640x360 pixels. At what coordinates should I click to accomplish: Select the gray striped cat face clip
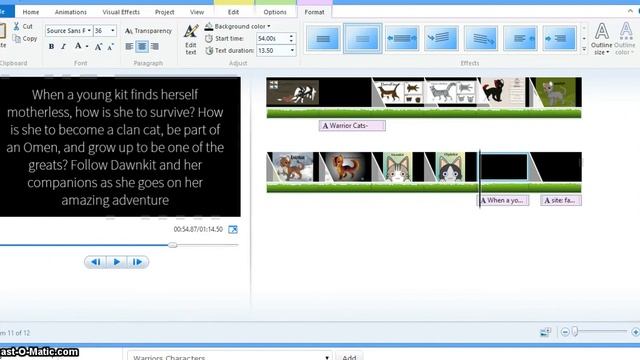[398, 167]
